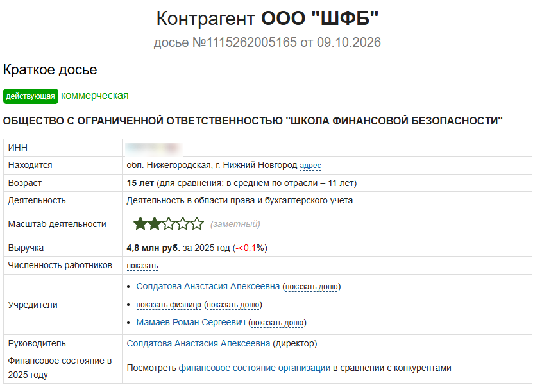Viewport: 542px width, 392px height.
Task: Click 'Деятельность в области права и бухгалтерского учета'
Action: coord(239,201)
